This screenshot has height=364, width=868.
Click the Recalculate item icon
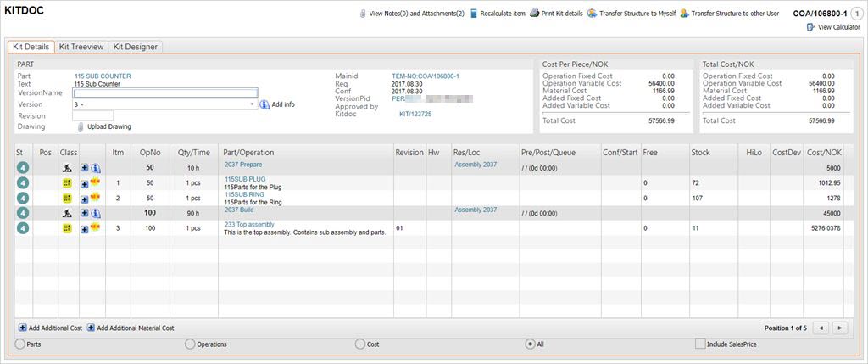coord(474,14)
